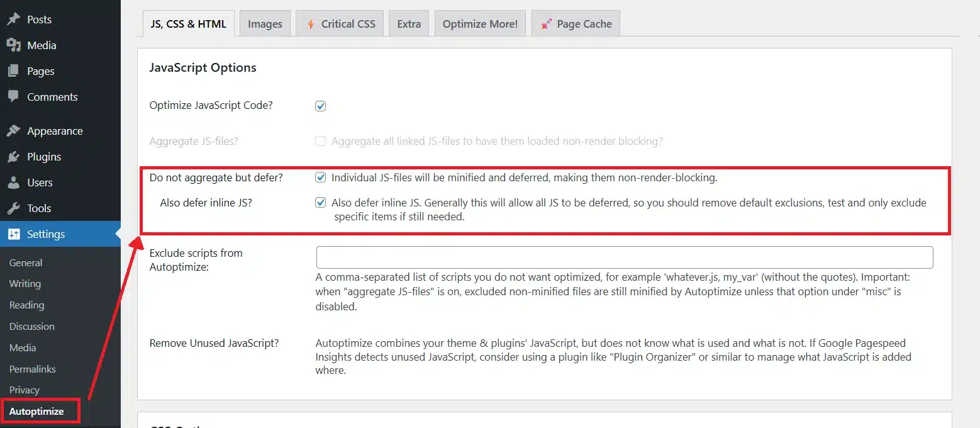The width and height of the screenshot is (980, 428).
Task: Open the Media settings submenu link
Action: click(23, 348)
